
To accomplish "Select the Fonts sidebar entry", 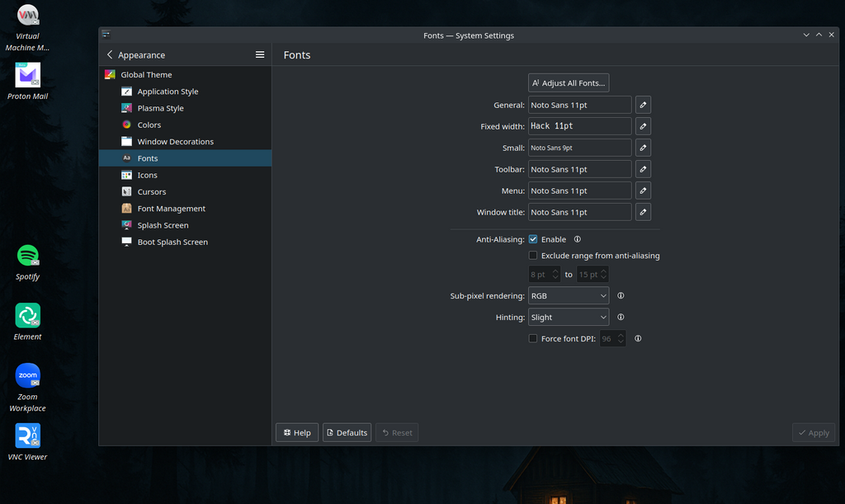I will click(x=186, y=158).
